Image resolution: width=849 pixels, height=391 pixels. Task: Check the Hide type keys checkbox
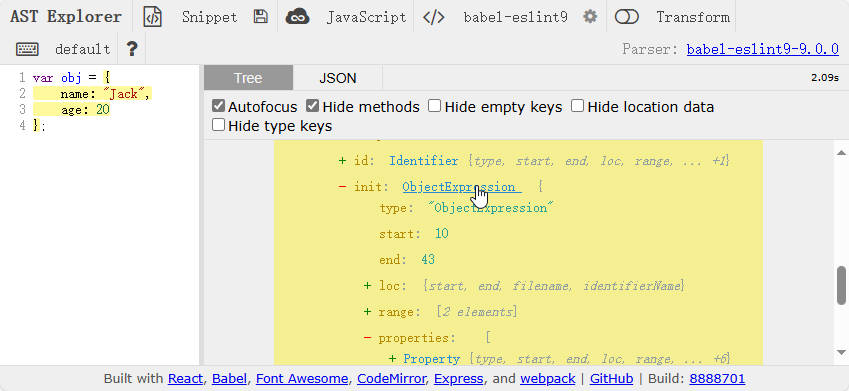coord(218,126)
